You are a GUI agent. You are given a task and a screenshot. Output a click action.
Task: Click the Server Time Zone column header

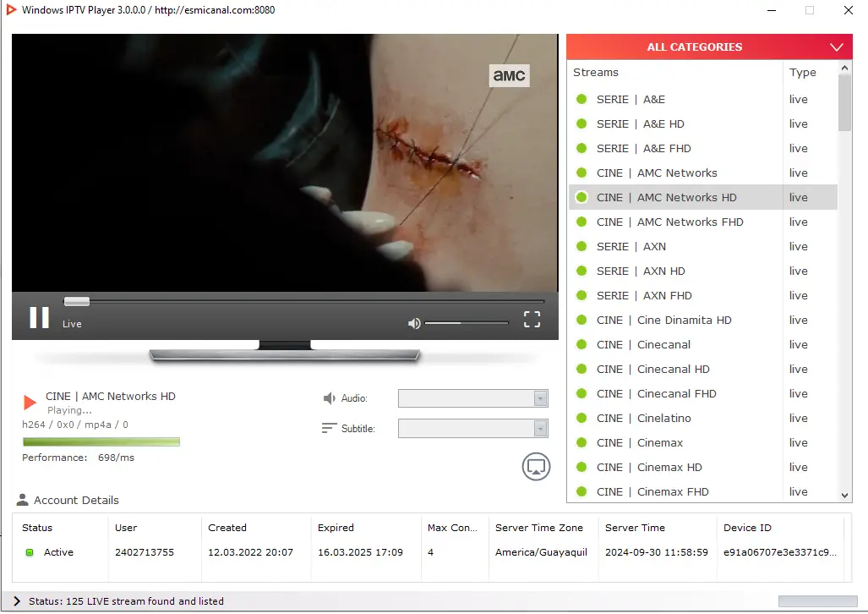click(x=539, y=528)
